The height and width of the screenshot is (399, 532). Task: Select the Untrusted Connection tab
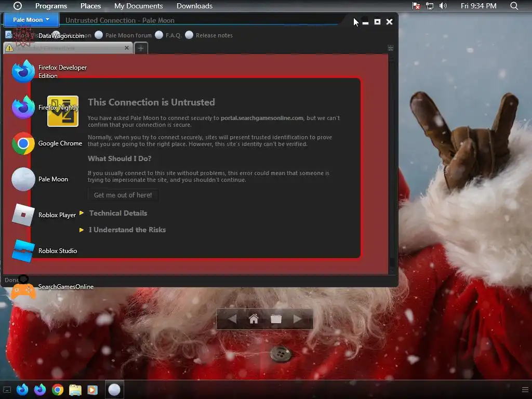(68, 48)
